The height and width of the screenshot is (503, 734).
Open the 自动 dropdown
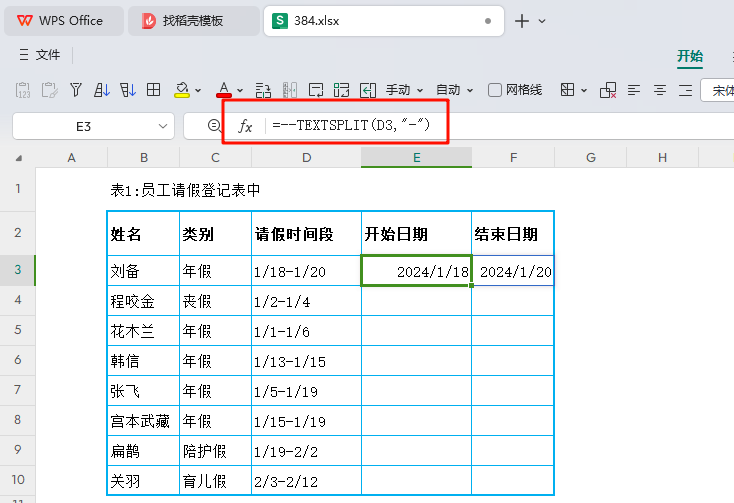click(454, 89)
